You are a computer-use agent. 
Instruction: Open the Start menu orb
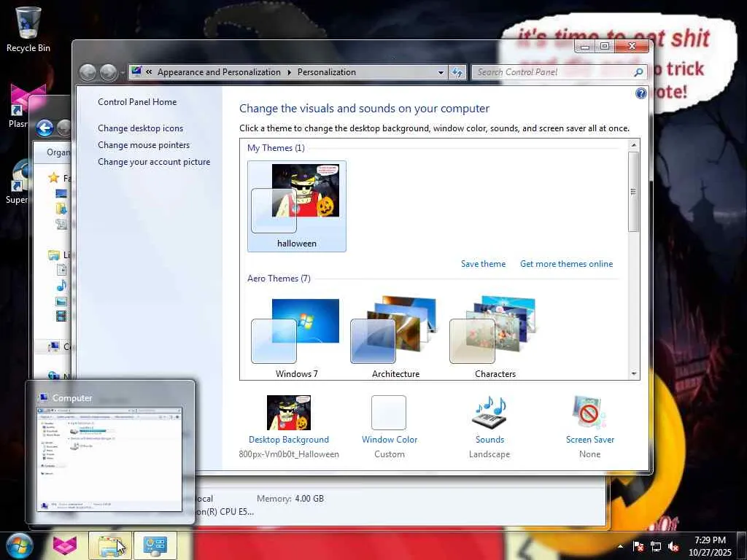click(x=18, y=545)
